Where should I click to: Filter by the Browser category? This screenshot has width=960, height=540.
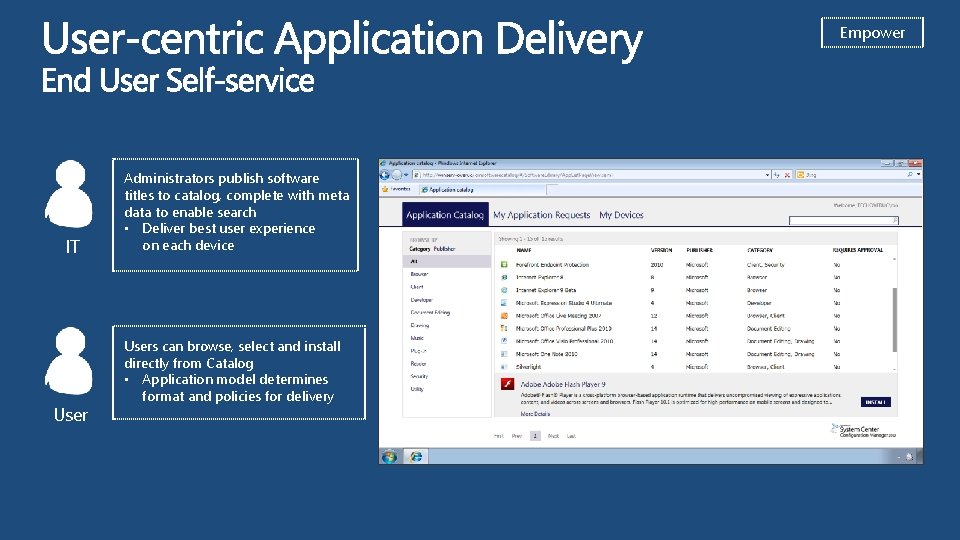(x=419, y=274)
